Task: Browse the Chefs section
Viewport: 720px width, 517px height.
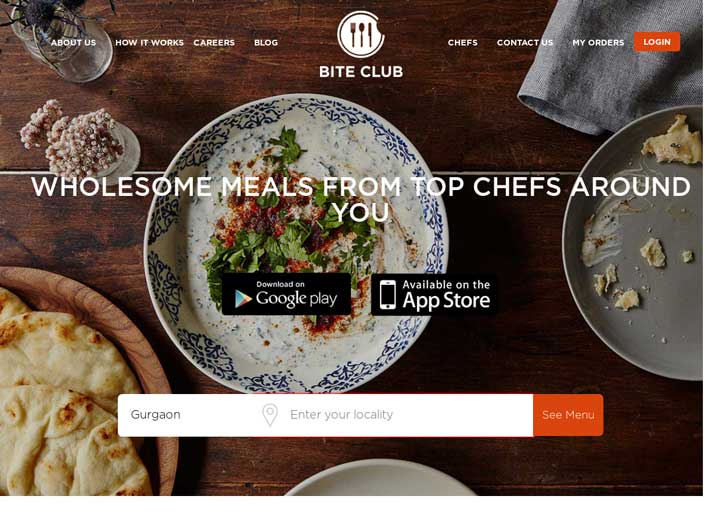Action: (462, 43)
